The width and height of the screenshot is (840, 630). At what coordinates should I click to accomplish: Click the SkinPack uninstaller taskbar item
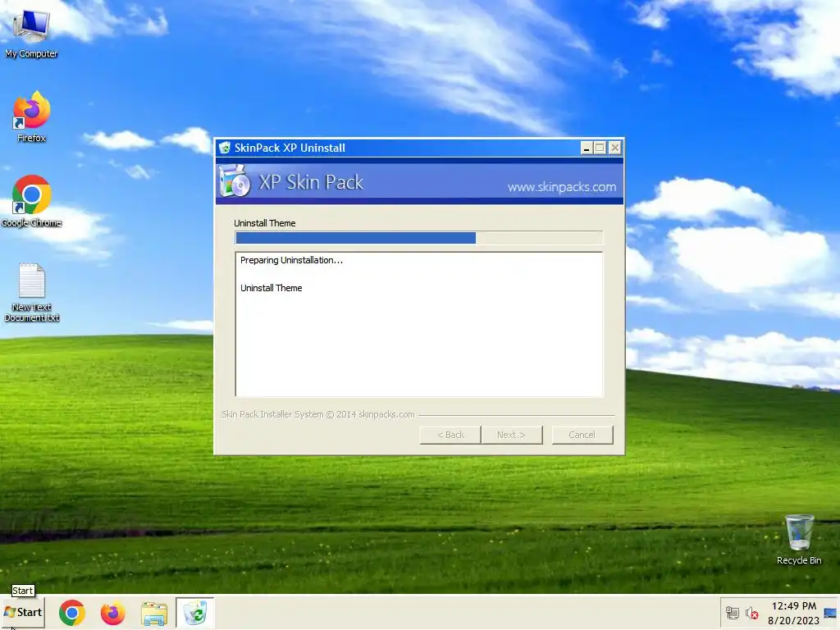195,613
